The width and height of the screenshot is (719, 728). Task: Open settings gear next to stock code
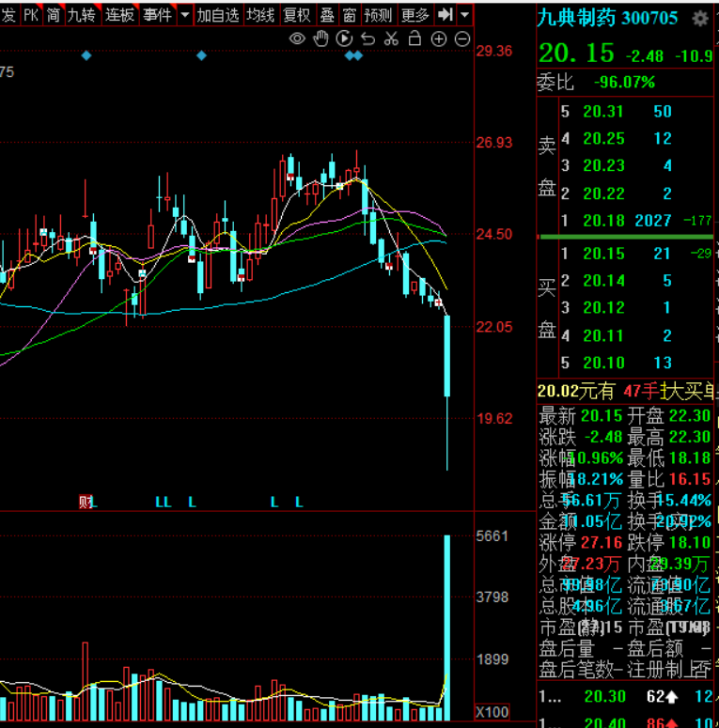(x=700, y=18)
